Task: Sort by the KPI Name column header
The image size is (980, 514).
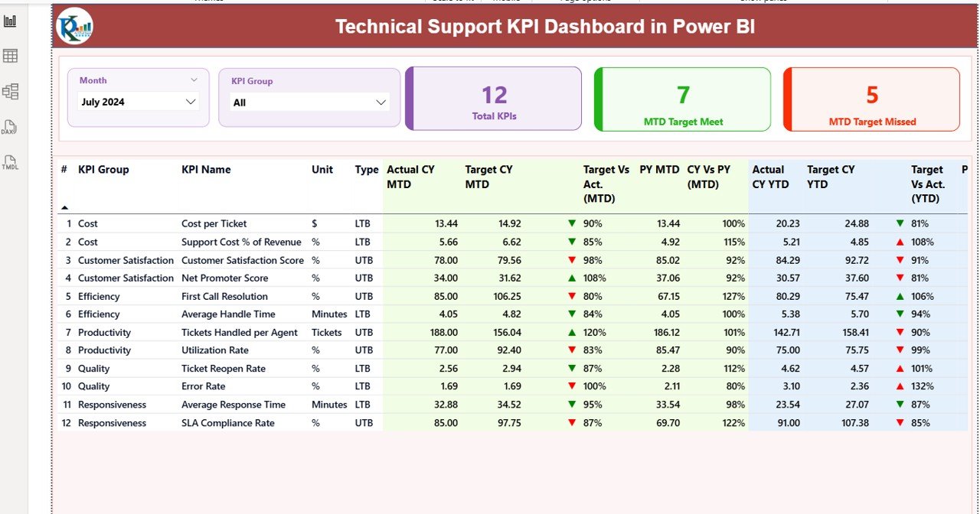Action: (x=206, y=170)
